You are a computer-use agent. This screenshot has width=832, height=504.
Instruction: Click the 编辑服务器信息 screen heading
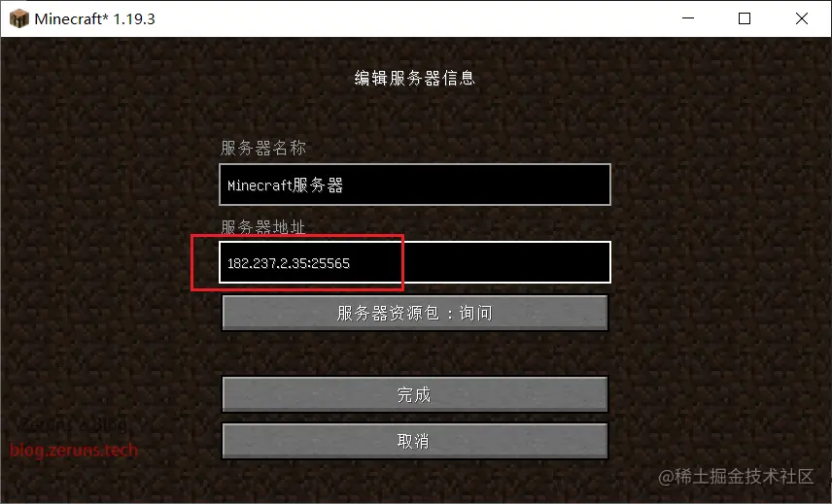point(415,79)
